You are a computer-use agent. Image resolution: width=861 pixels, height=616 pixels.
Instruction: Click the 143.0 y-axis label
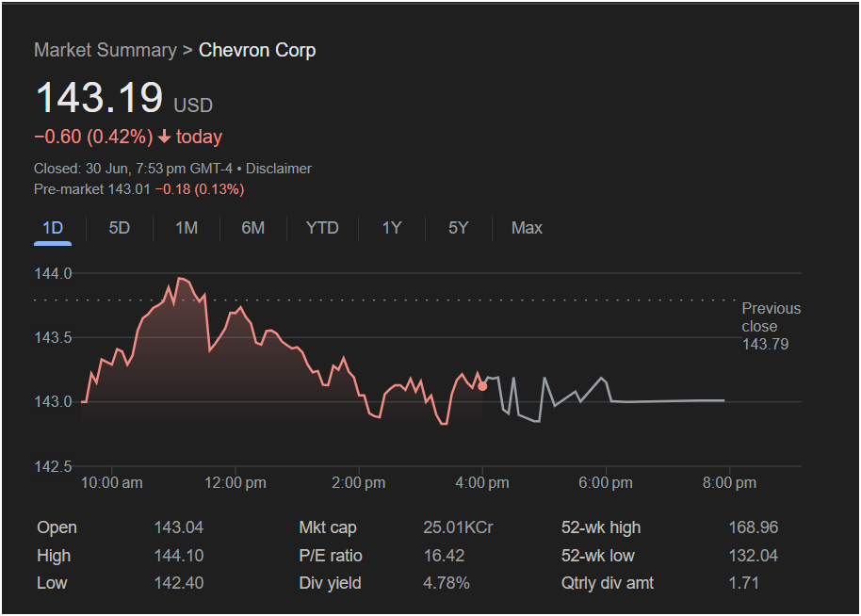pyautogui.click(x=53, y=402)
